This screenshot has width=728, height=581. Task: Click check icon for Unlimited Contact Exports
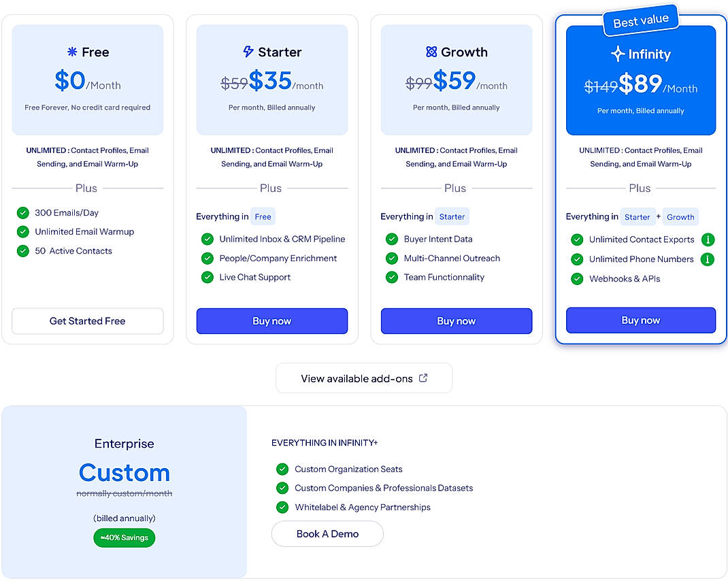pyautogui.click(x=577, y=239)
